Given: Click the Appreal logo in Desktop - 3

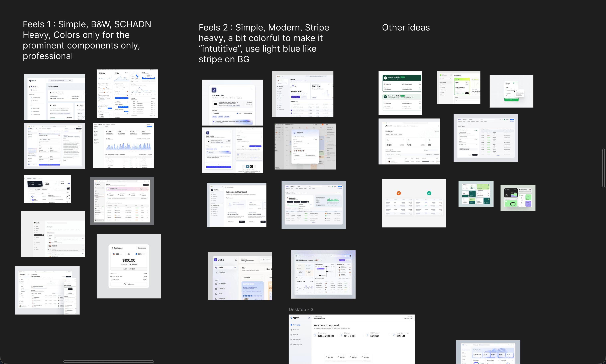Looking at the screenshot, I should point(295,318).
